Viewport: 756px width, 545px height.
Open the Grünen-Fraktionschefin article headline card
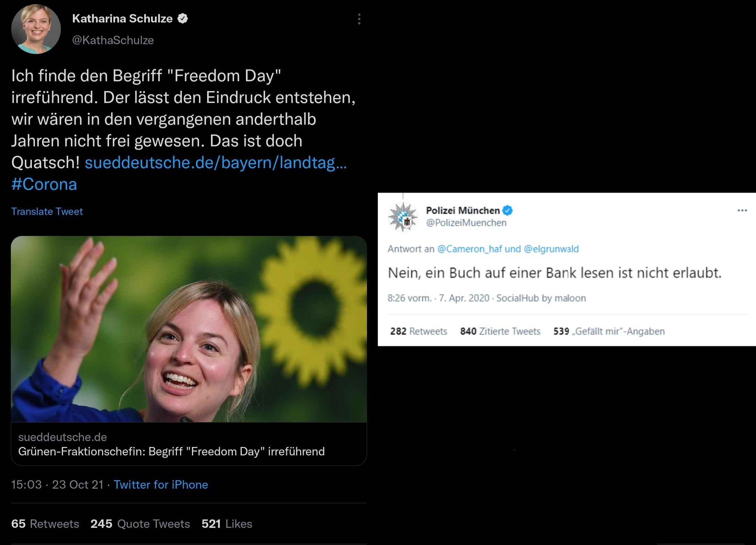coord(171,451)
